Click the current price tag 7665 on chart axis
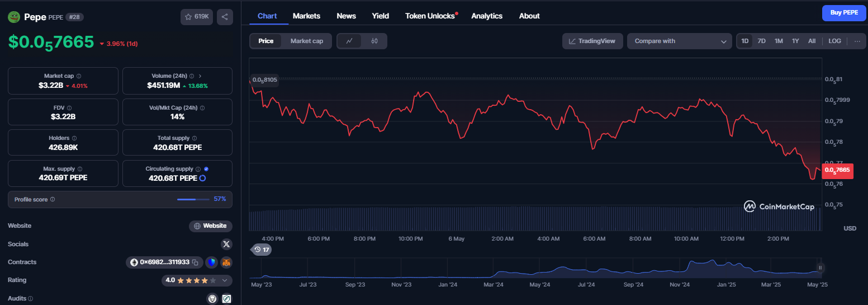Image resolution: width=868 pixels, height=305 pixels. click(x=837, y=170)
